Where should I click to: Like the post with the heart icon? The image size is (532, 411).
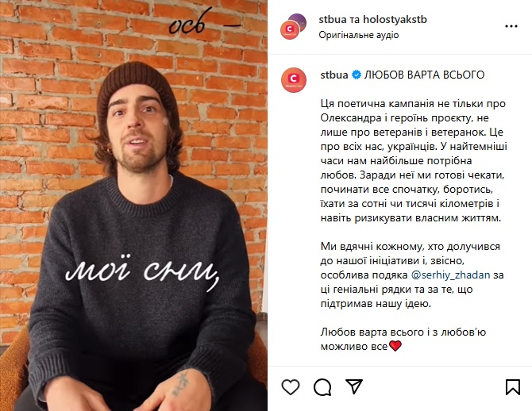pyautogui.click(x=291, y=387)
